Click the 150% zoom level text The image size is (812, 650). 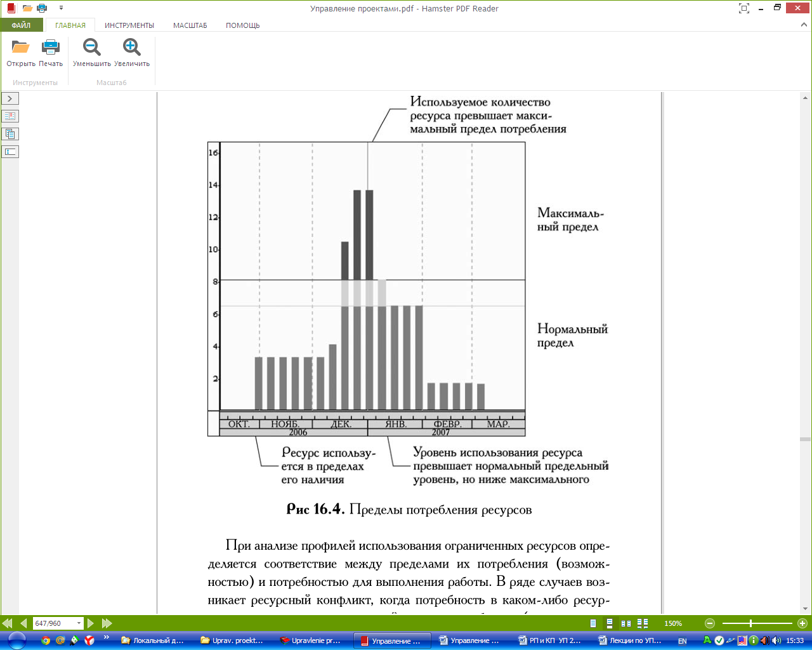tap(673, 623)
